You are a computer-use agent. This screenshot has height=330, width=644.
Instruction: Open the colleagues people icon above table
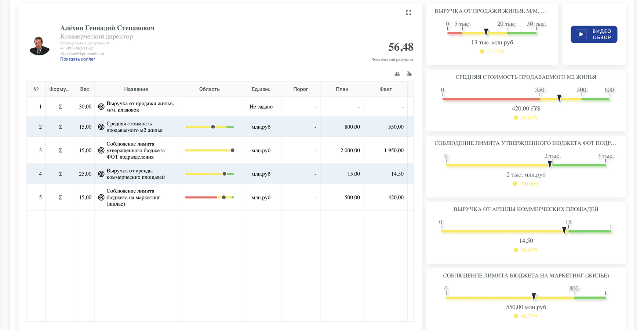397,74
